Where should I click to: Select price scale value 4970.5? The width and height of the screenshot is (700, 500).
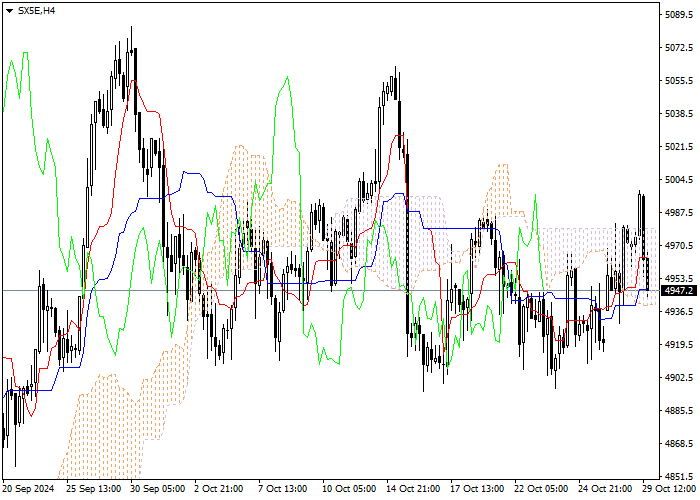(x=679, y=246)
